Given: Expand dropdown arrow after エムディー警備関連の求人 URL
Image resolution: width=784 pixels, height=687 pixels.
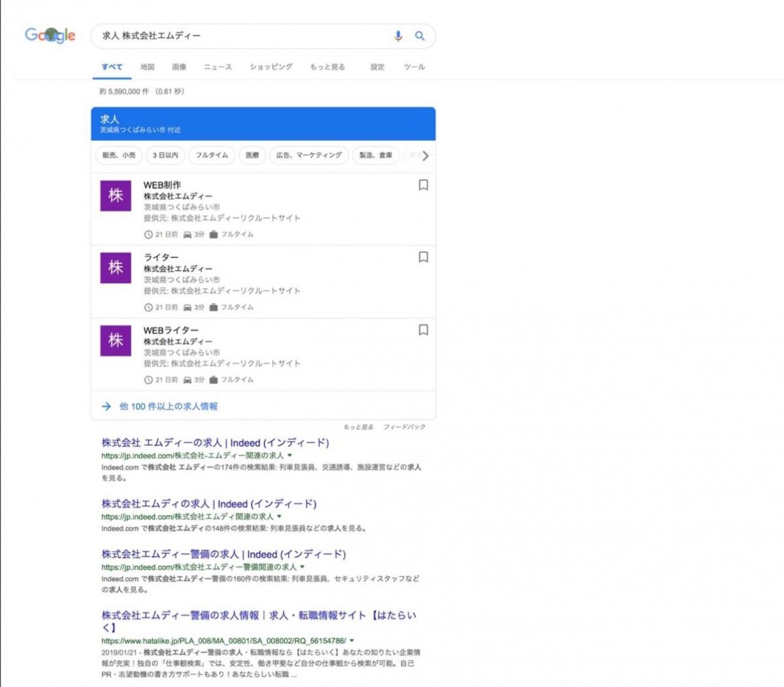Looking at the screenshot, I should (x=302, y=567).
